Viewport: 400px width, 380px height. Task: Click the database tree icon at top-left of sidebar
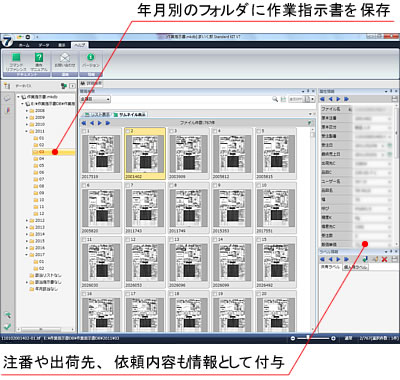pos(7,86)
